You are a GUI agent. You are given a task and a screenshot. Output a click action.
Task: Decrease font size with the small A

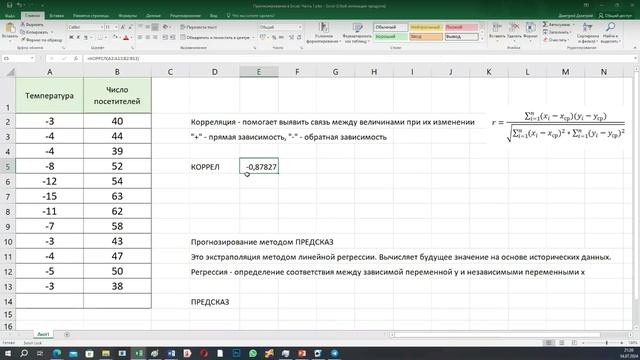click(x=130, y=27)
